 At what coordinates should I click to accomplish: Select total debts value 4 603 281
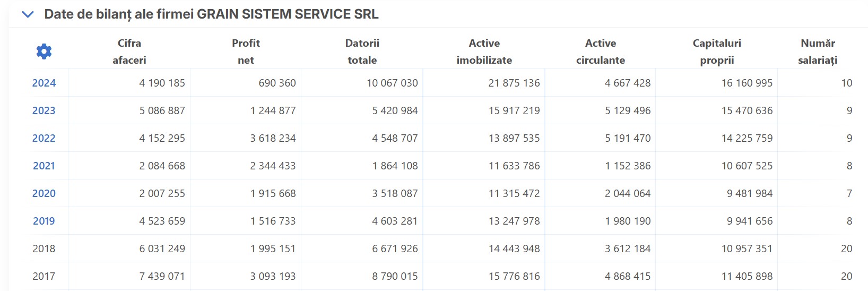click(x=395, y=221)
